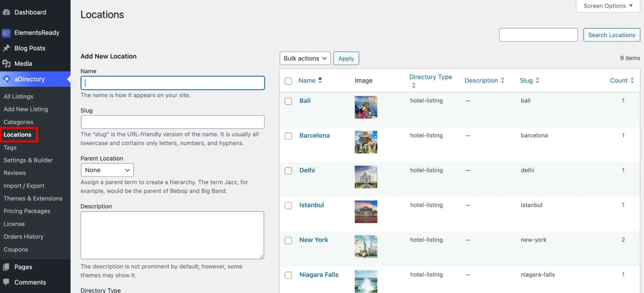This screenshot has height=293, width=644.
Task: Open the Parent Location None dropdown
Action: click(x=107, y=170)
